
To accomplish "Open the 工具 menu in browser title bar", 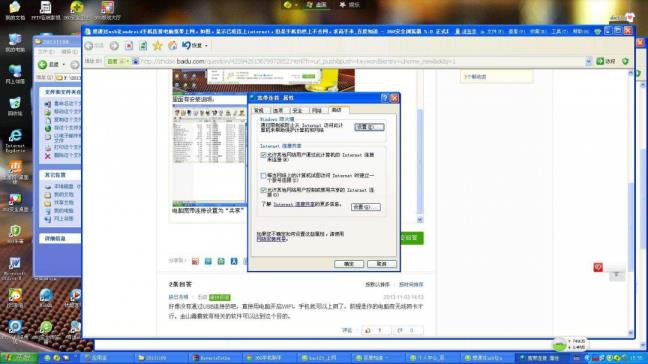I will point(559,31).
